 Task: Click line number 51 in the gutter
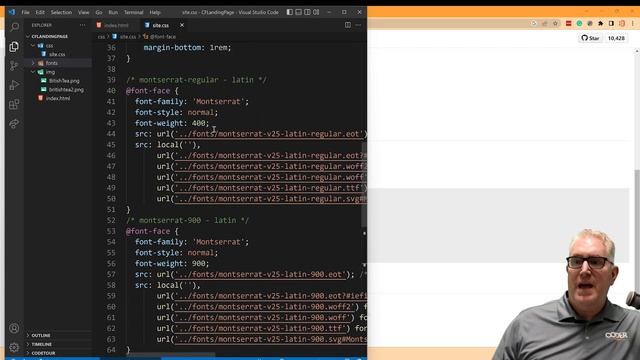(x=111, y=209)
